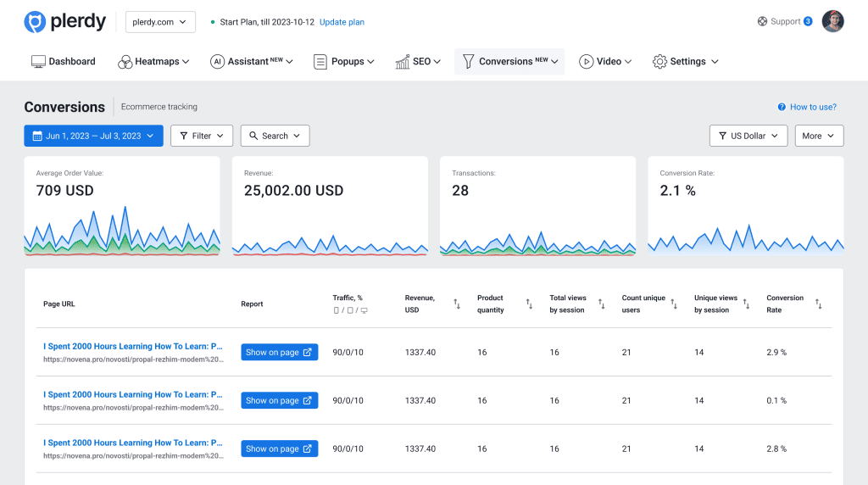
Task: Open the Dashboard monitor icon
Action: pyautogui.click(x=38, y=62)
